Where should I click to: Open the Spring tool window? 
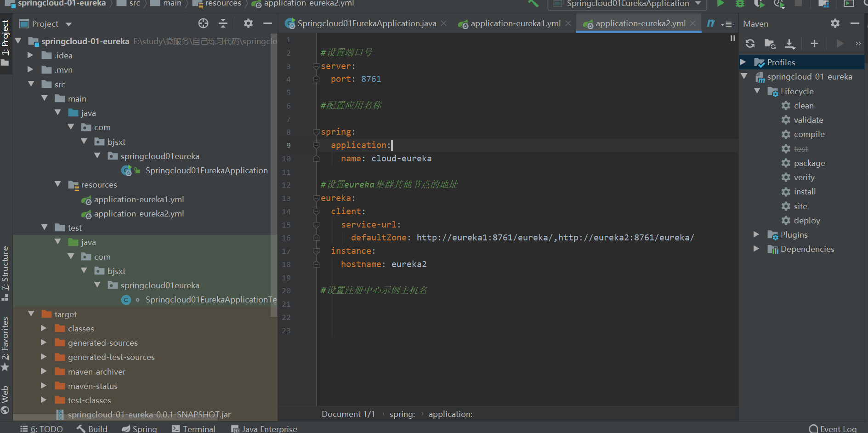pos(139,428)
